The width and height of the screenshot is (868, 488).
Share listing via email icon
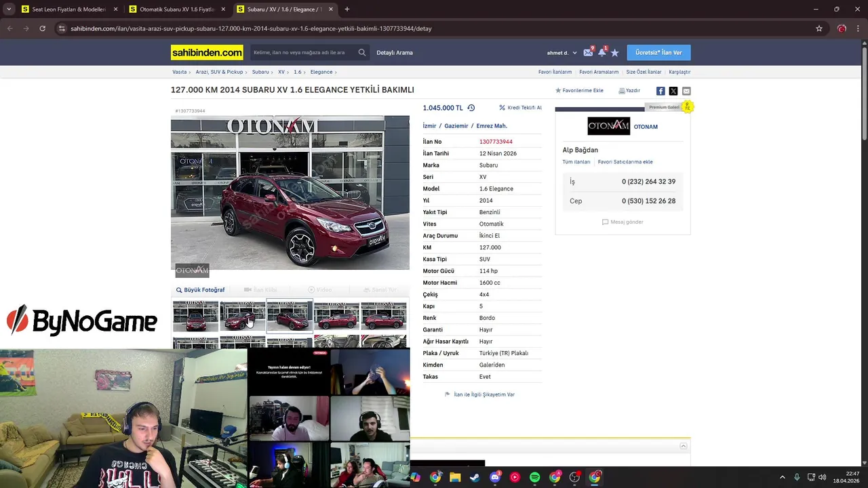(x=686, y=91)
